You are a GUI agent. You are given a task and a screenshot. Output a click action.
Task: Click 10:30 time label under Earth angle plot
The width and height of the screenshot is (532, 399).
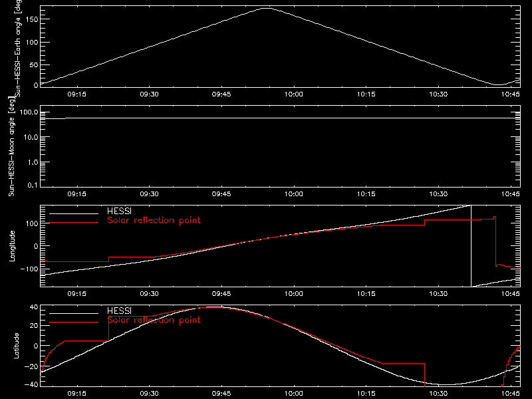point(438,94)
